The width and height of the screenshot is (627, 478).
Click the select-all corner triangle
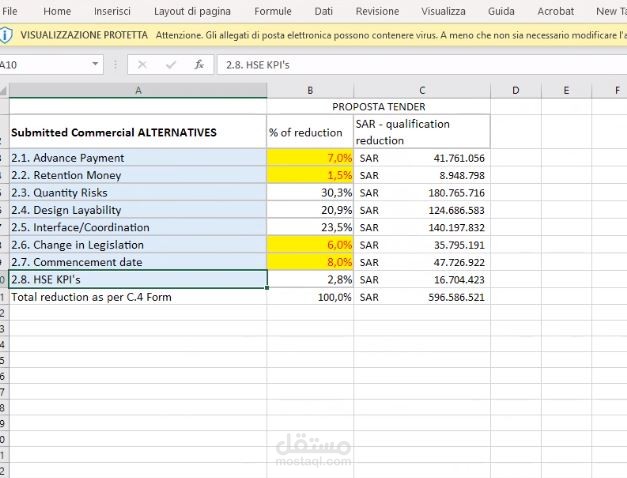[x=4, y=91]
